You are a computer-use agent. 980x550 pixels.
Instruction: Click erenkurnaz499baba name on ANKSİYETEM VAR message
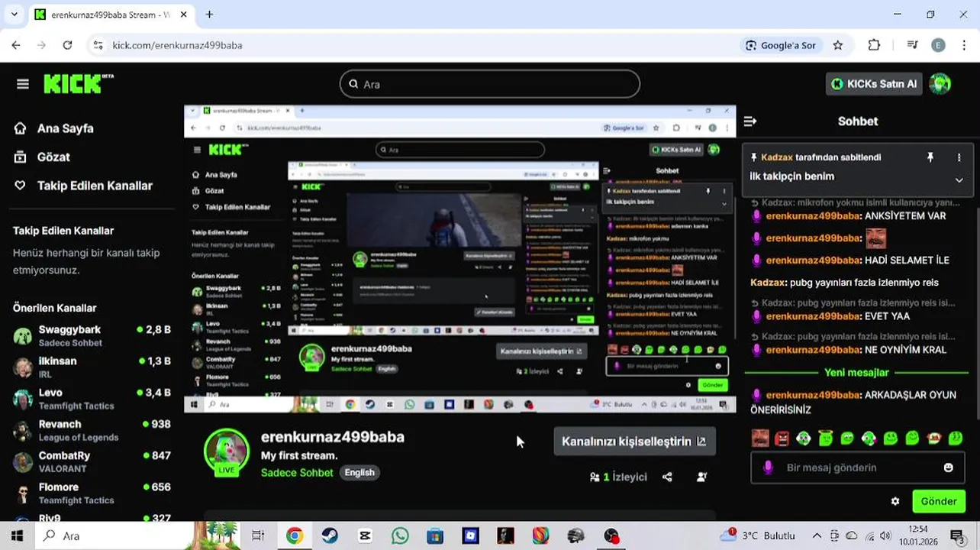(x=813, y=216)
